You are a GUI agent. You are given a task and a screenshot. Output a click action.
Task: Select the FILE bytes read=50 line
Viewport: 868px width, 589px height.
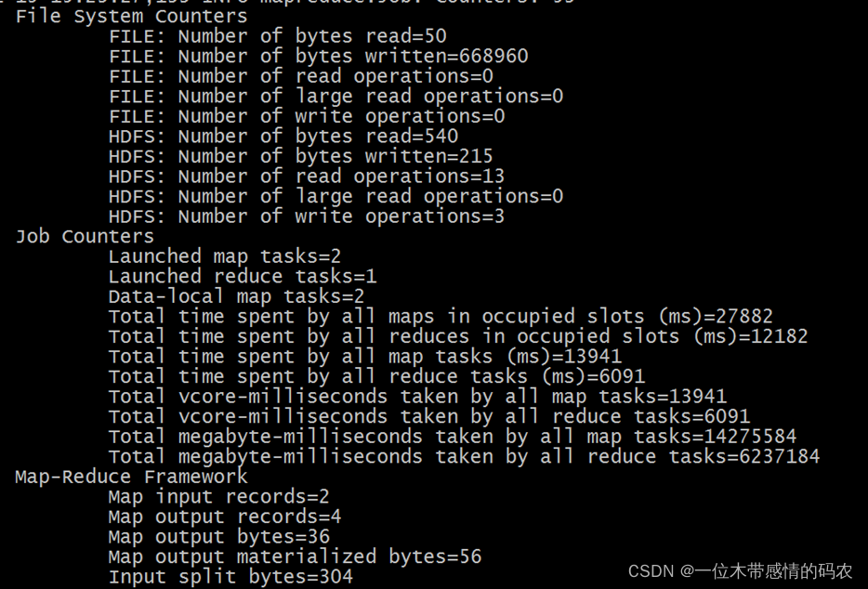coord(277,36)
